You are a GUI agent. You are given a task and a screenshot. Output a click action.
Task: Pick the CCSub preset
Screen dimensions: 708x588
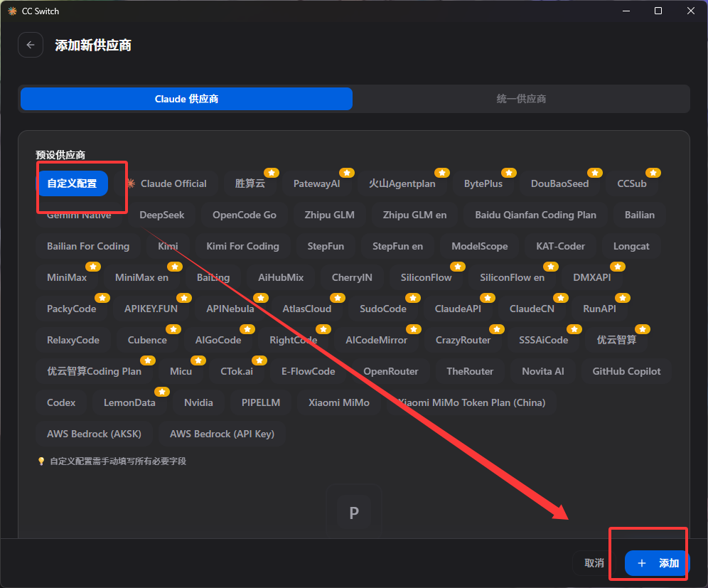[x=632, y=183]
